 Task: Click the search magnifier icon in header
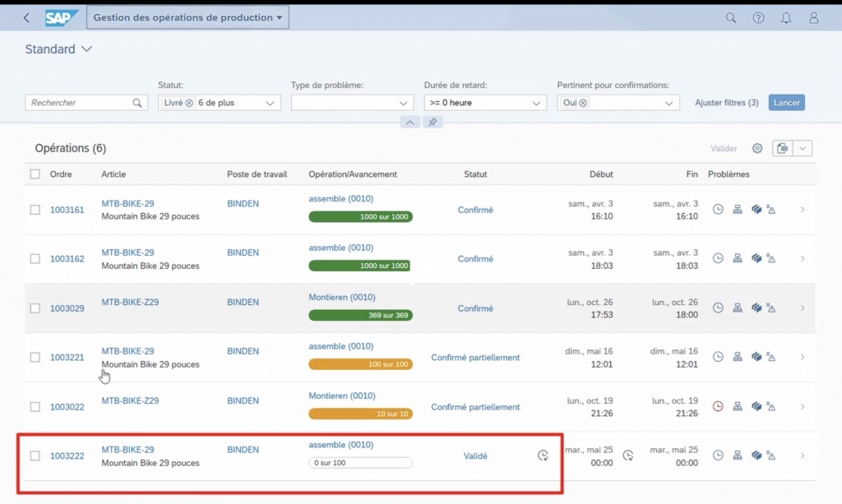pos(731,17)
